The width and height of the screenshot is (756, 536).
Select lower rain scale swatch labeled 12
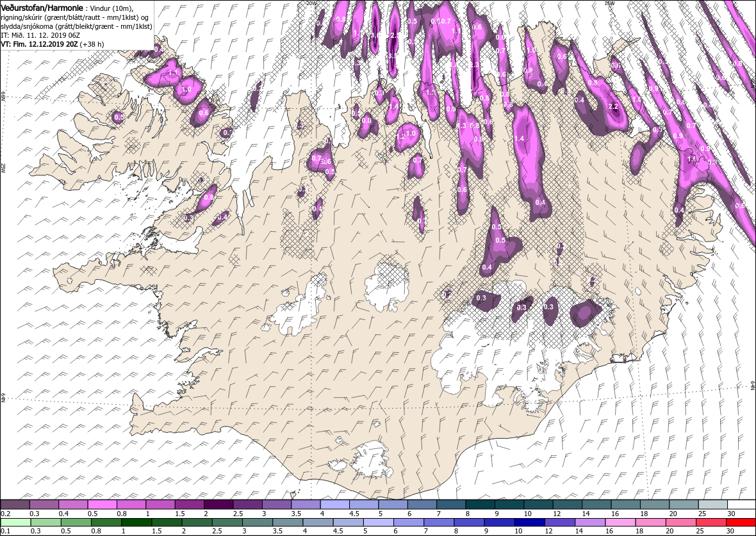click(559, 523)
